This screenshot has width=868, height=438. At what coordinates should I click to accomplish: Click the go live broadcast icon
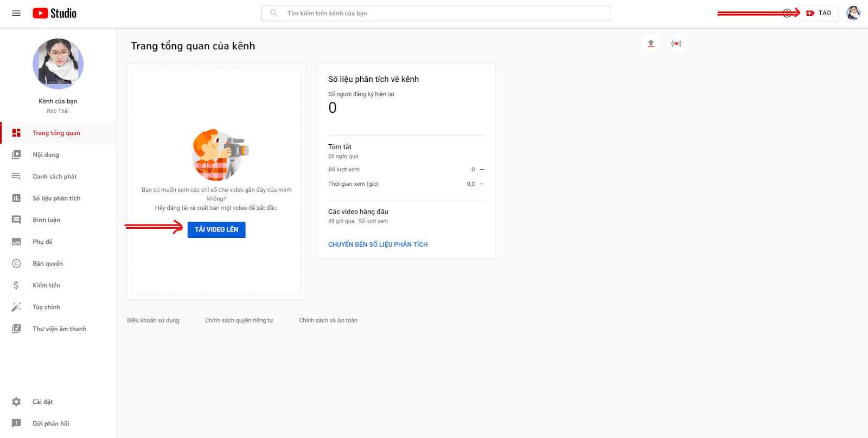676,43
